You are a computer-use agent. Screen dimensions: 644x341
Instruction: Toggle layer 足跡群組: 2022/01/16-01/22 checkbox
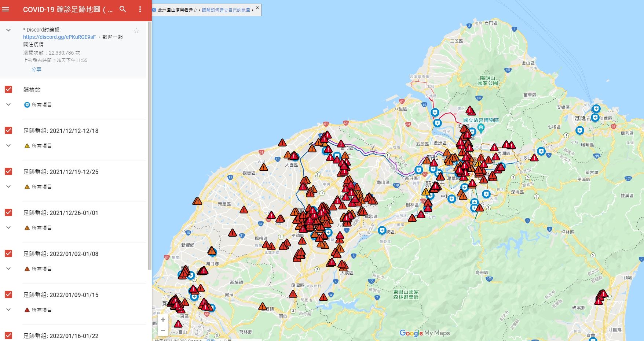(8, 336)
